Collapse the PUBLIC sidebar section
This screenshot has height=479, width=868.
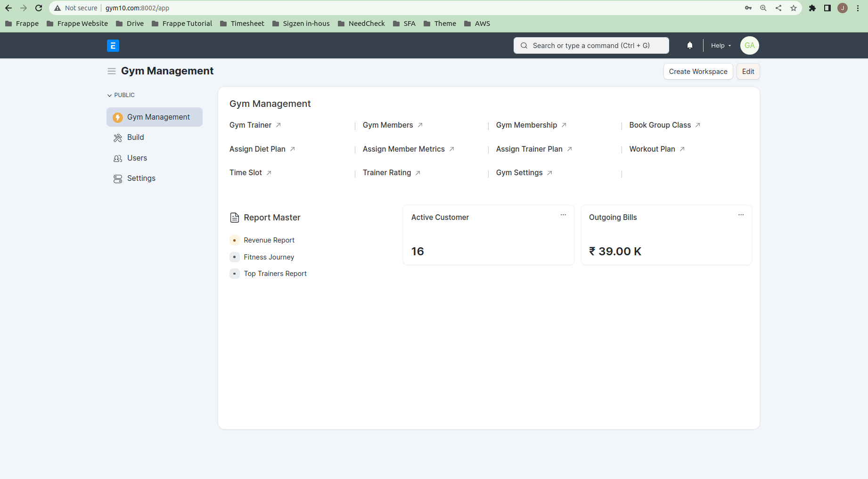(121, 95)
